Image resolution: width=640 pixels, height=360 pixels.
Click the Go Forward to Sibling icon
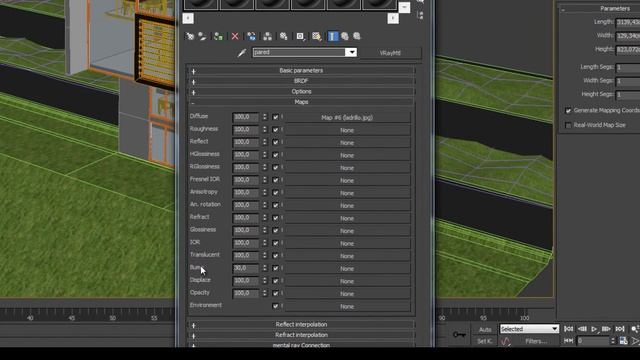coord(357,36)
